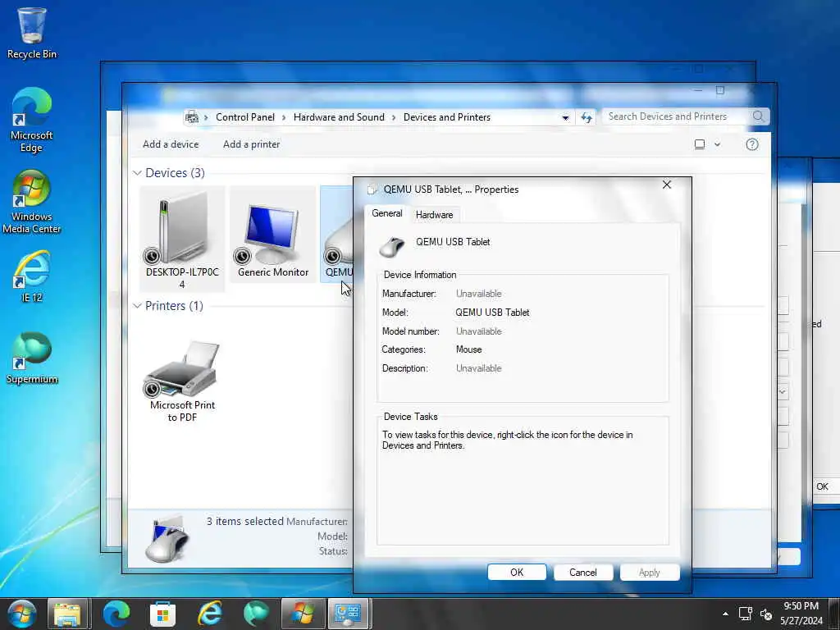This screenshot has height=630, width=840.
Task: Click the Apply button
Action: click(650, 572)
